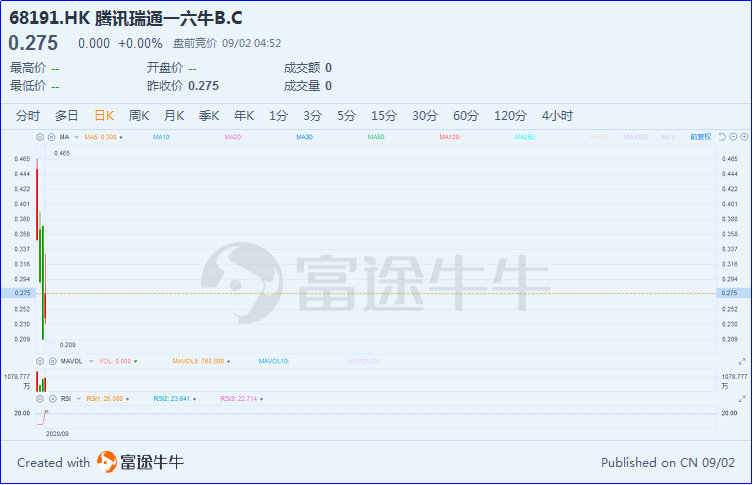Screen dimensions: 753x485
Task: Switch to the 分时 chart tab
Action: click(x=27, y=116)
